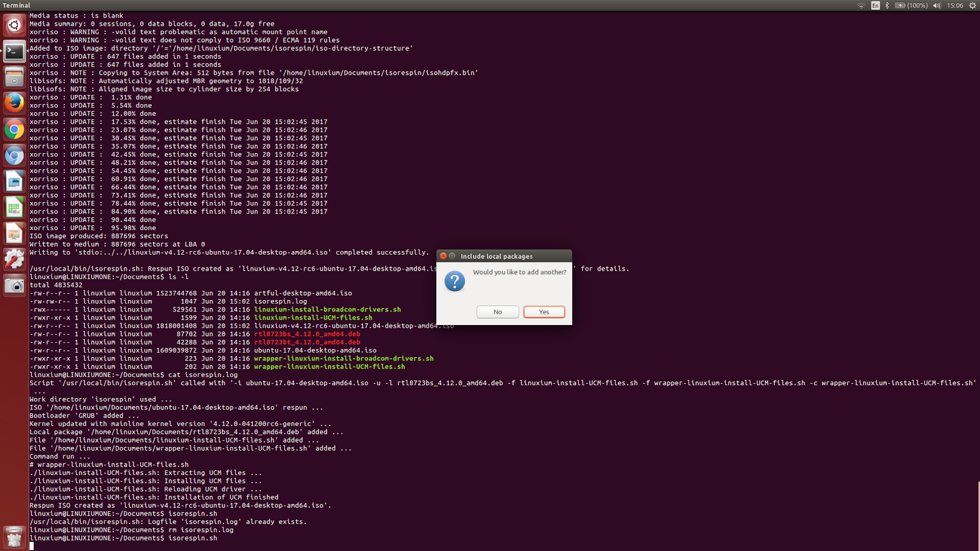This screenshot has height=551, width=980.
Task: Click No in the Include local packages dialog
Action: point(497,312)
